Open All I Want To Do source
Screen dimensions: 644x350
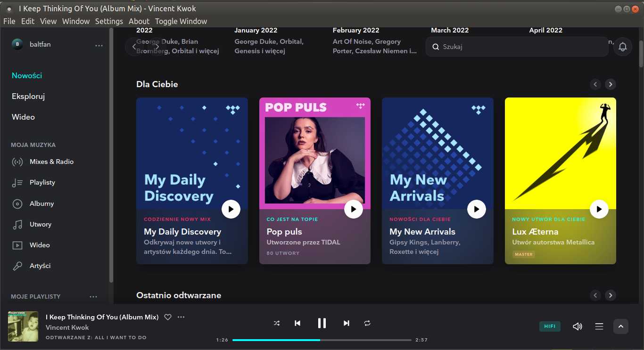(121, 337)
